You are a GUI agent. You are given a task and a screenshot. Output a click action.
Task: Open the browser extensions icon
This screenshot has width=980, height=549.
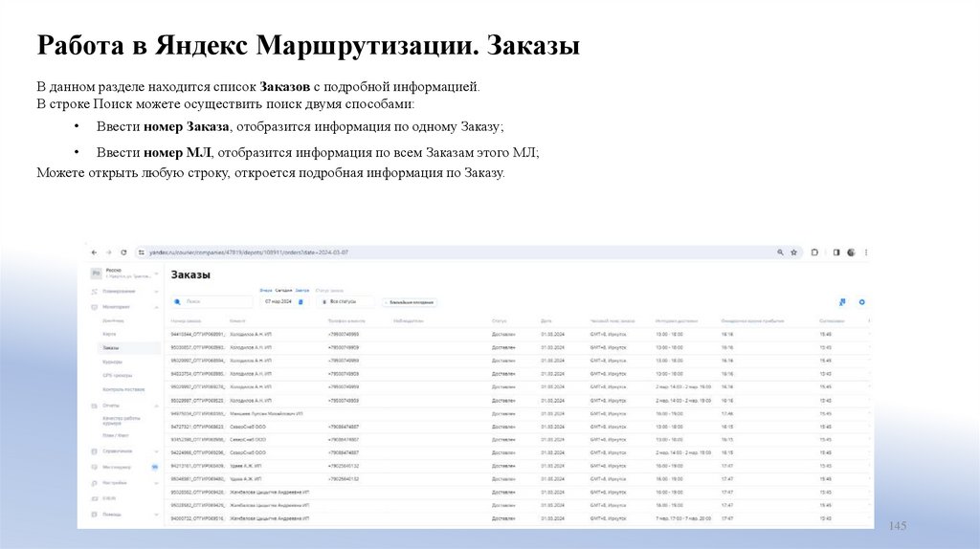coord(814,253)
